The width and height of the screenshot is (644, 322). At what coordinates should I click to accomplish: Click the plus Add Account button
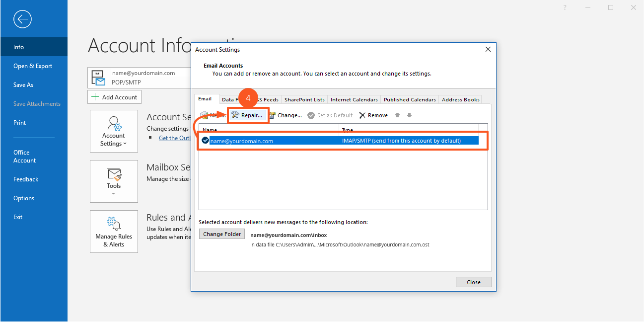tap(115, 97)
